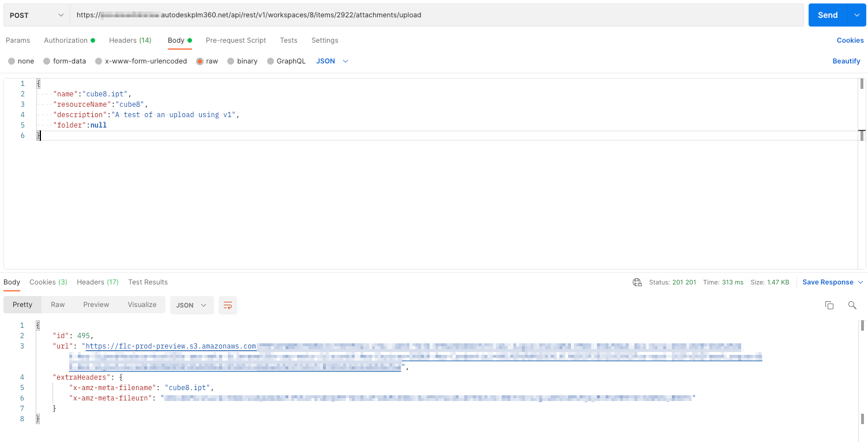
Task: Click the "x-amz-meta-fileurn" response line
Action: 382,398
